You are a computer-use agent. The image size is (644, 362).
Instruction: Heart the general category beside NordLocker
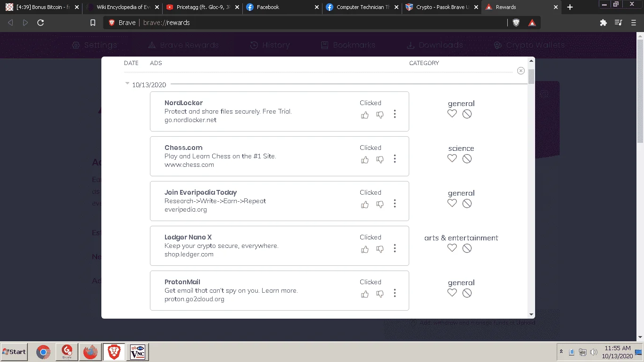pos(452,114)
